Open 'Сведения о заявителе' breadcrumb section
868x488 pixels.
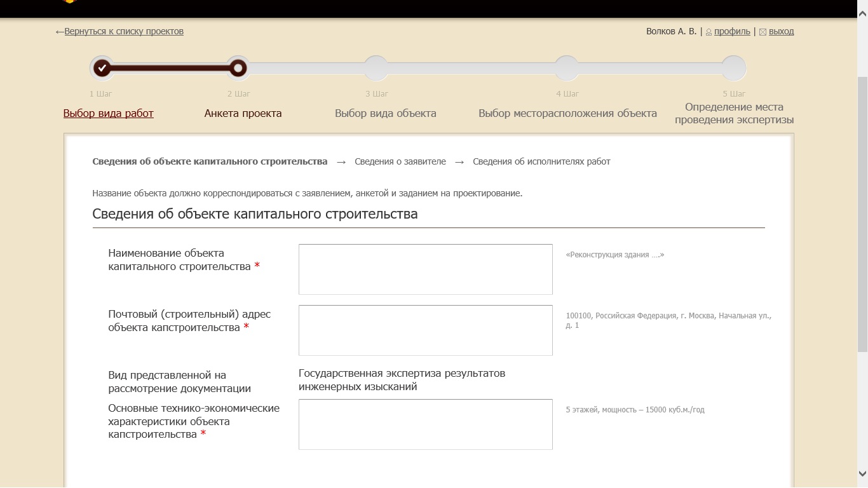click(400, 161)
